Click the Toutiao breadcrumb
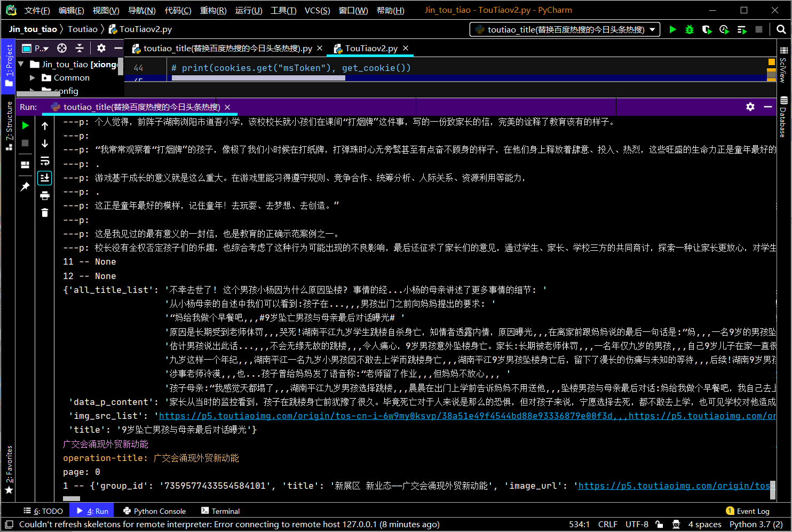The image size is (792, 532). point(83,29)
